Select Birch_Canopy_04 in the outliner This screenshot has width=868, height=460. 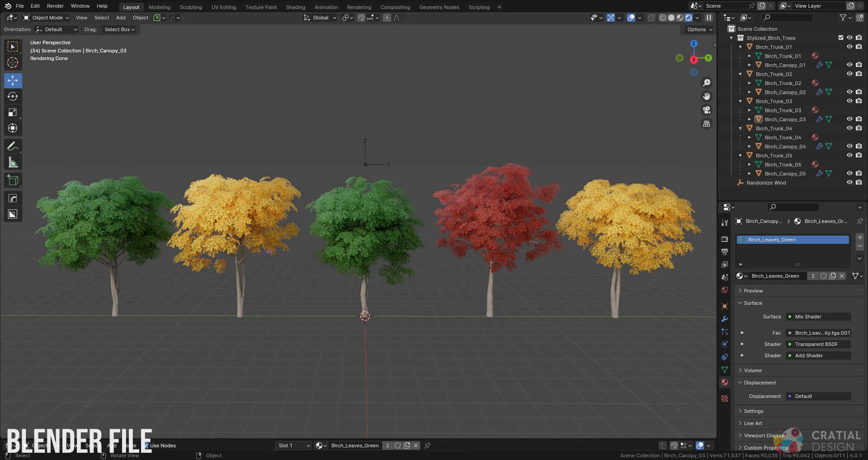coord(785,147)
